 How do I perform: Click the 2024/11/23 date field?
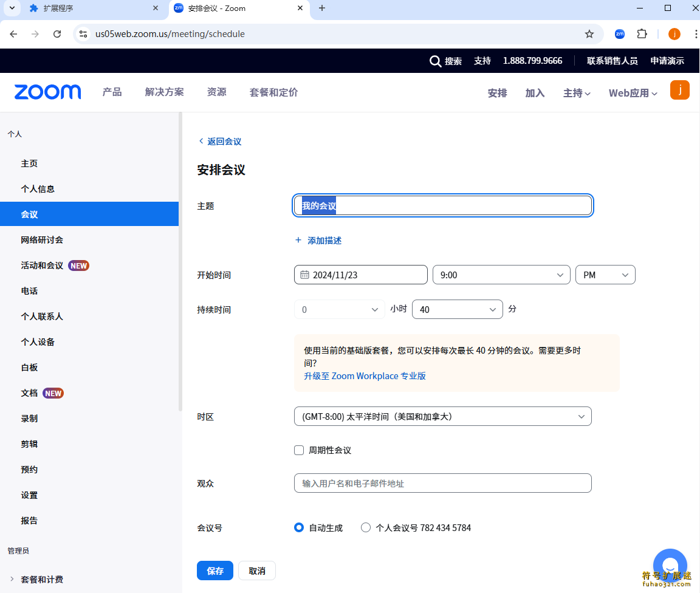361,275
